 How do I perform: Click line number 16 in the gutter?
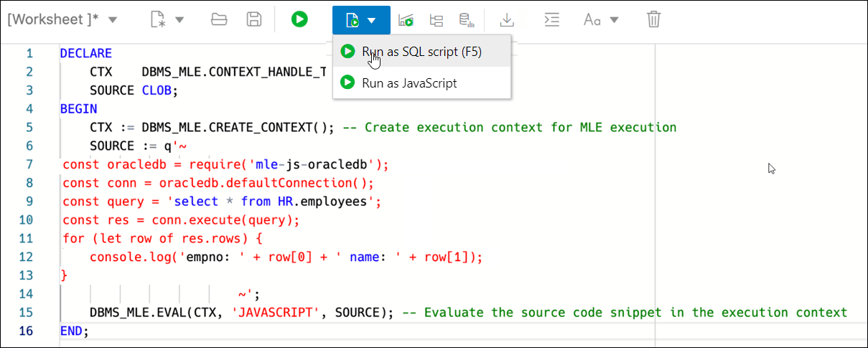click(26, 331)
